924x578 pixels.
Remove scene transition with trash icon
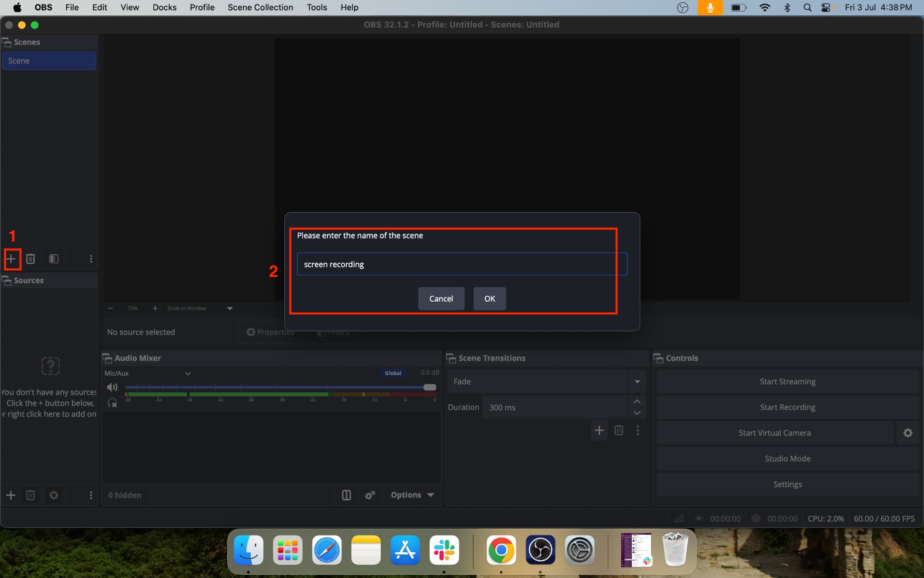tap(619, 430)
